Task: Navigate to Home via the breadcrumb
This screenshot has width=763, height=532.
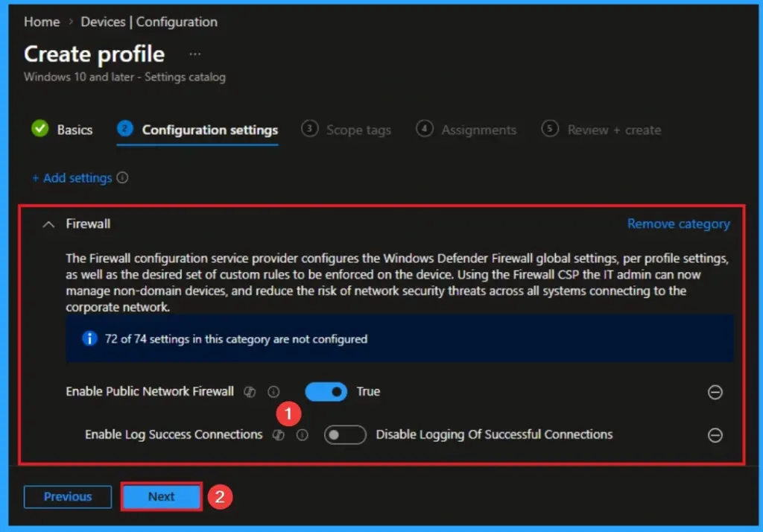Action: [x=41, y=22]
